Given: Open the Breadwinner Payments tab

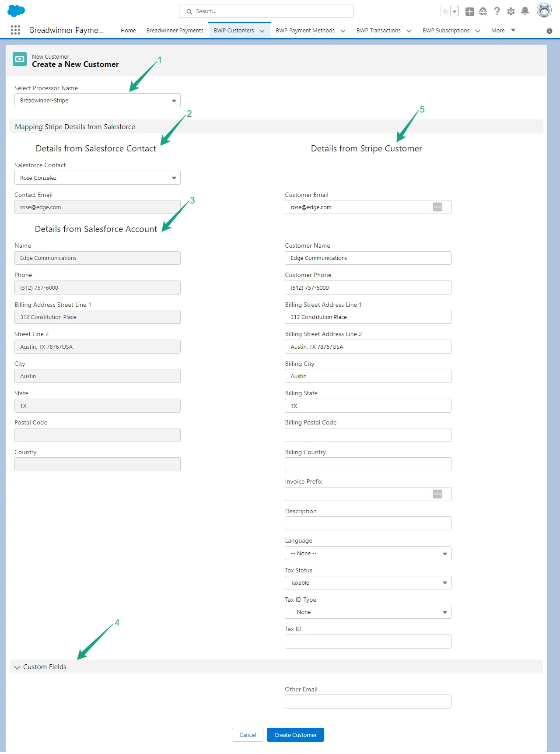Looking at the screenshot, I should point(175,30).
